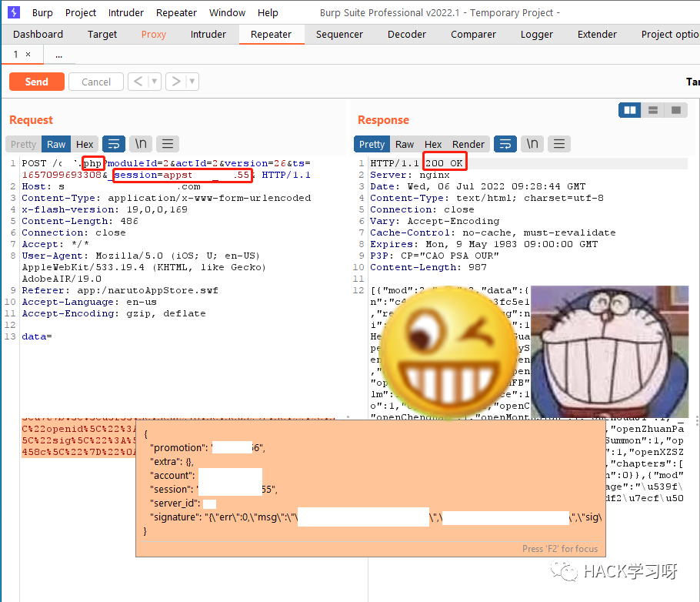
Task: Switch Request view to Hex
Action: tap(85, 145)
